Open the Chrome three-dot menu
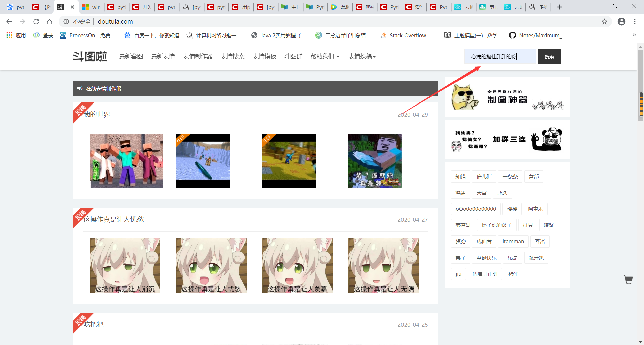Screen dimensions: 644x345 tap(635, 22)
